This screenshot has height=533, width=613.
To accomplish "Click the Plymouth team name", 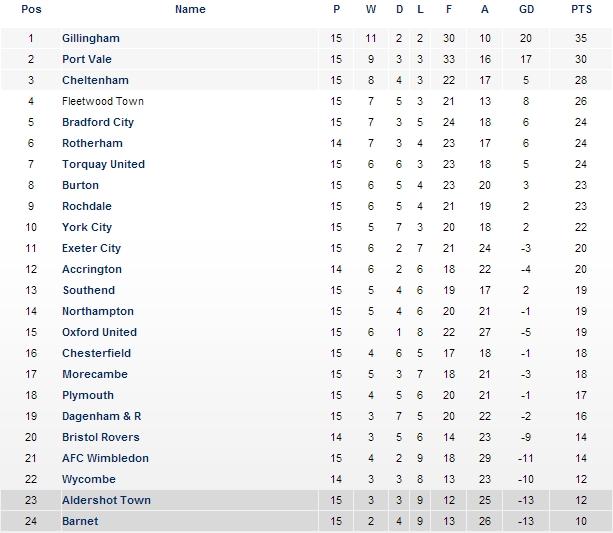I will [88, 395].
